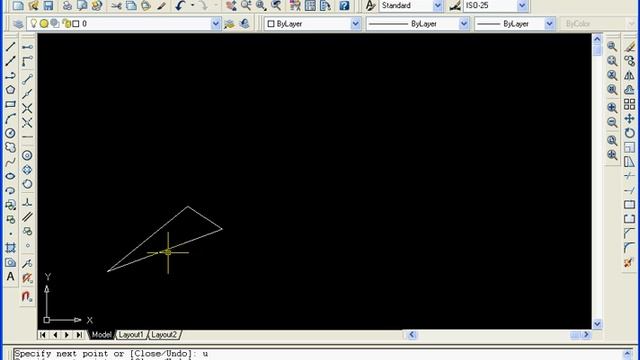The image size is (640, 360).
Task: Click horizontal scrollbar right arrow
Action: pyautogui.click(x=587, y=335)
